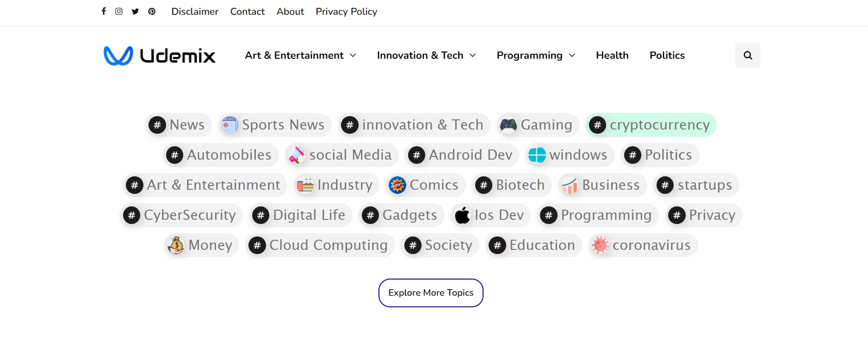Image resolution: width=868 pixels, height=342 pixels.
Task: Open the Privacy Policy link
Action: point(346,12)
